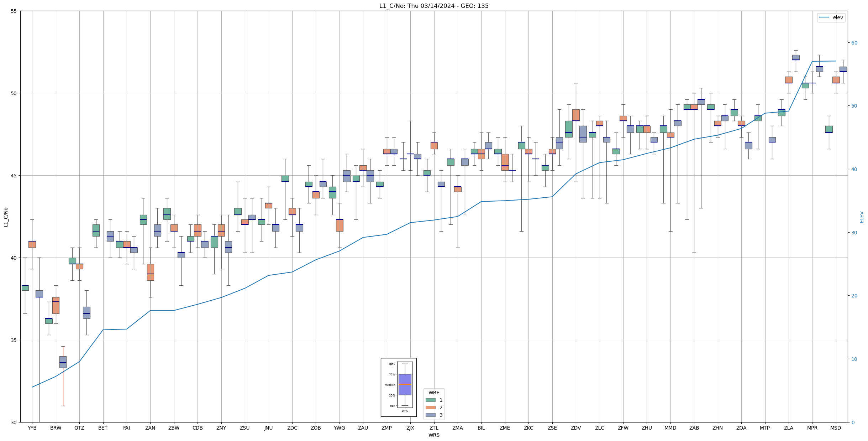868x441 pixels.
Task: Click the ELEV right-axis title
Action: tap(862, 217)
